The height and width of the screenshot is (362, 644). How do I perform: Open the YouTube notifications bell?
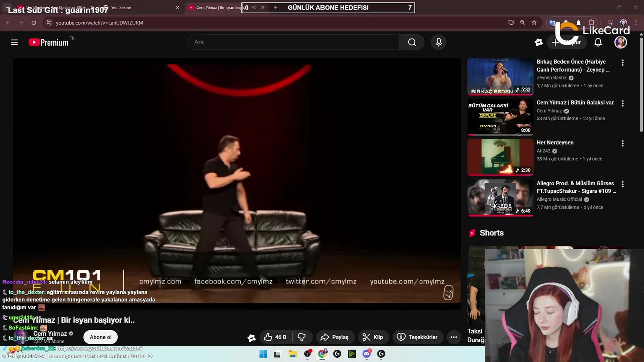(x=598, y=42)
